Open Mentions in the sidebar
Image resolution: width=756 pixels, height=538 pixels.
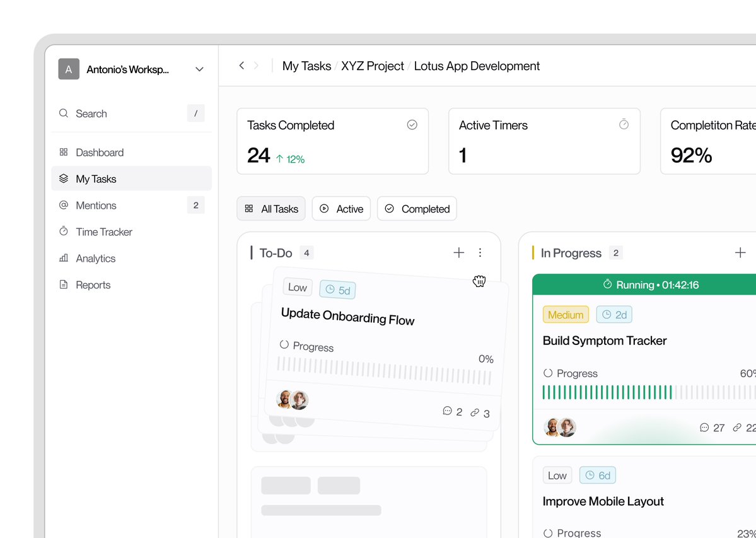click(x=131, y=206)
